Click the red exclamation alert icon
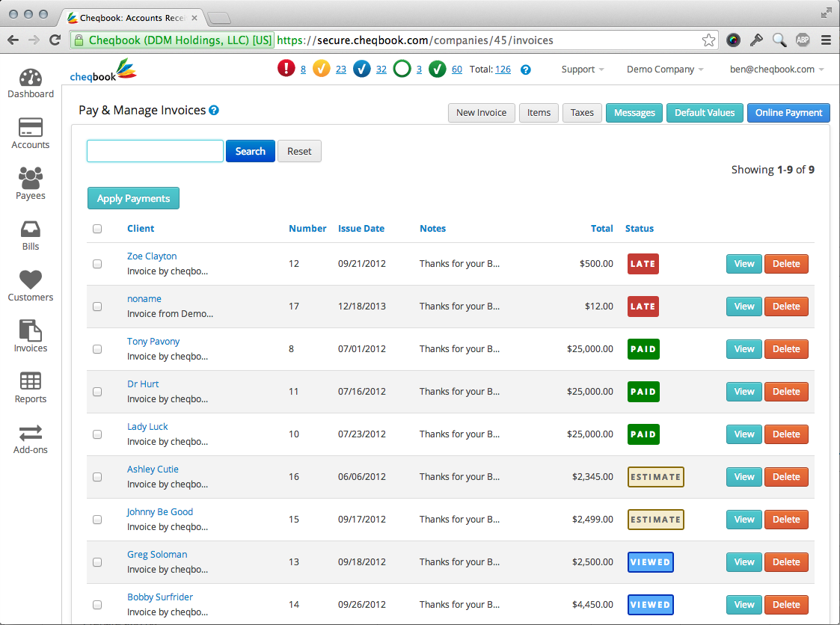 coord(286,69)
